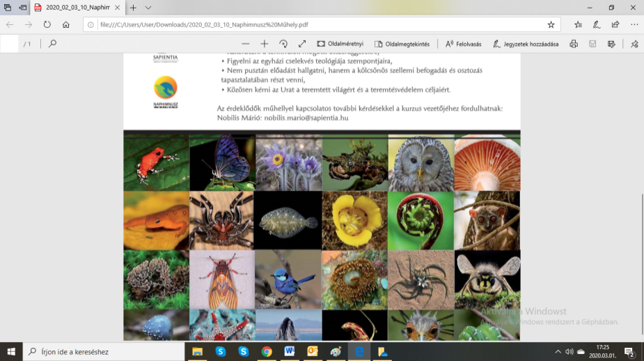
Task: Open File Explorer from taskbar
Action: click(198, 351)
